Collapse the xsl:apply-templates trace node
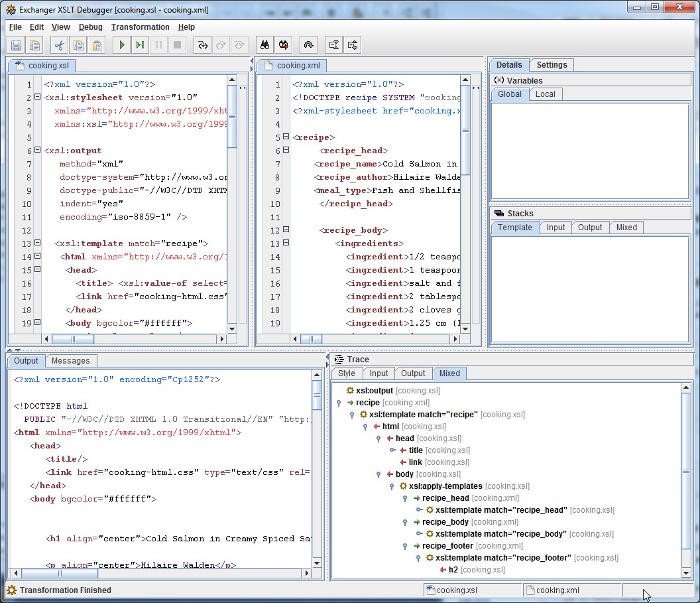 point(392,486)
